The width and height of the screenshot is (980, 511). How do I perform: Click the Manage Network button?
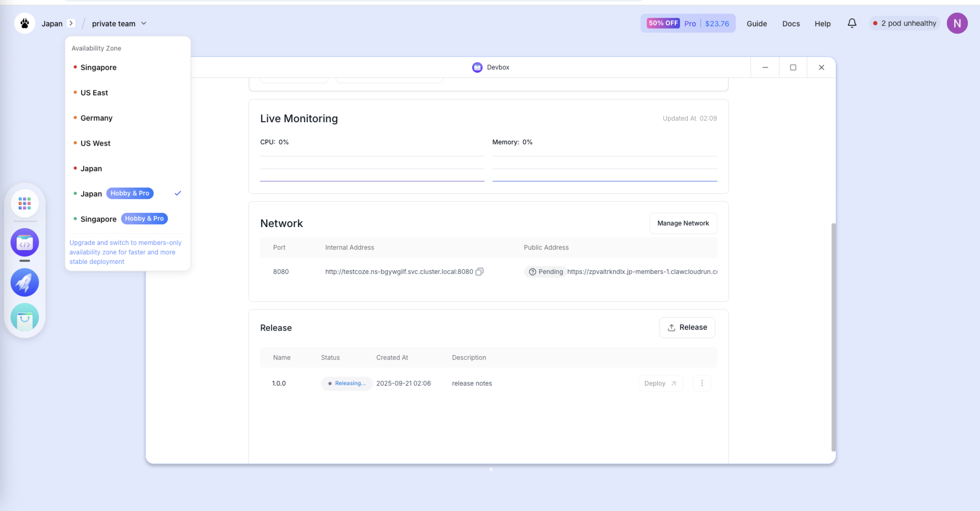(683, 223)
